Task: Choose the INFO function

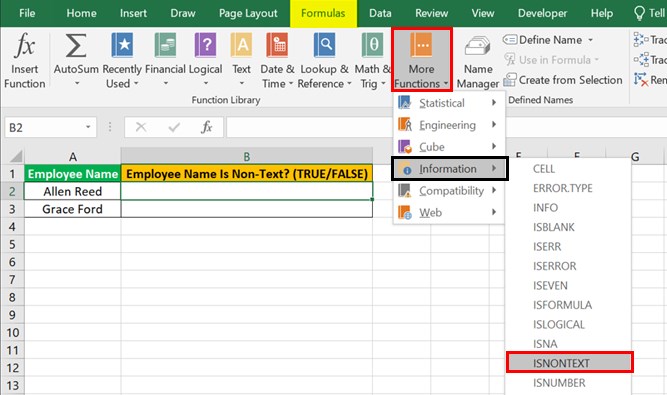Action: coord(568,207)
